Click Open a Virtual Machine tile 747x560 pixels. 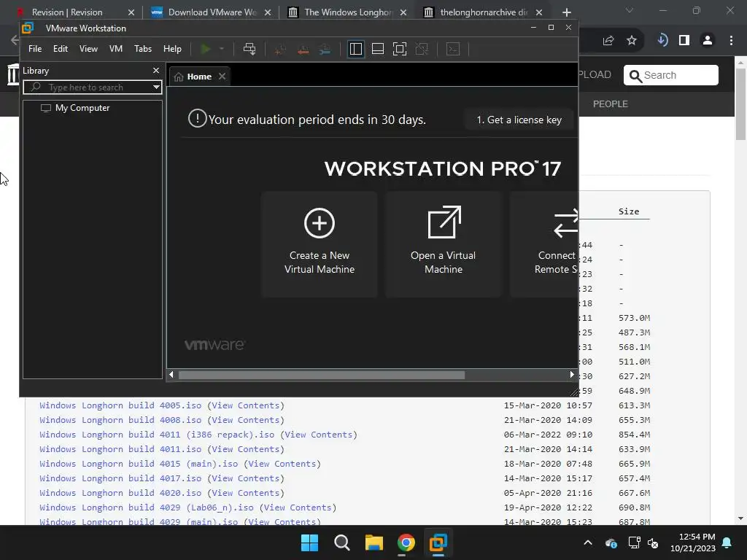tap(444, 244)
